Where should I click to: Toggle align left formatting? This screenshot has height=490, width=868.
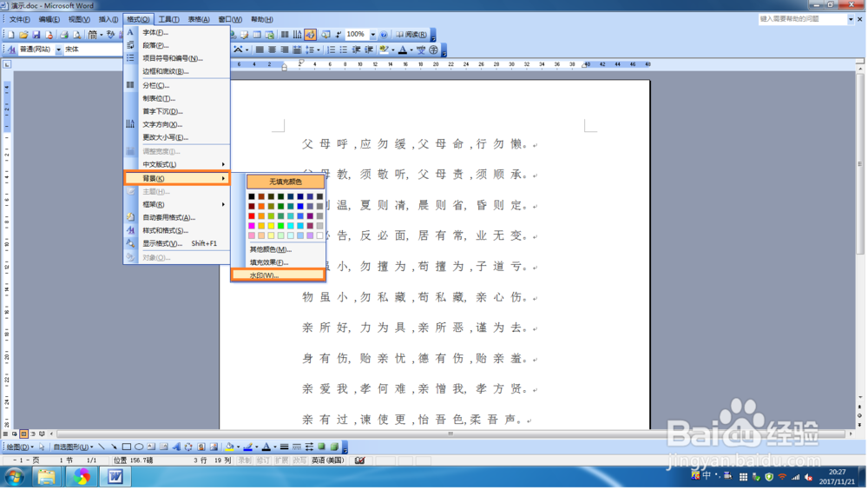pos(259,50)
